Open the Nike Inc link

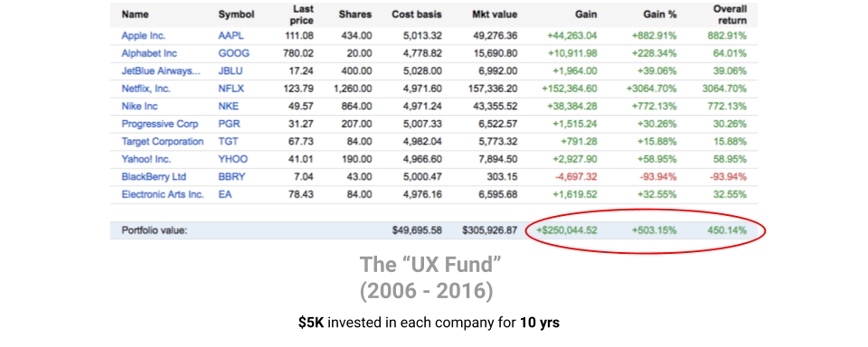[140, 107]
